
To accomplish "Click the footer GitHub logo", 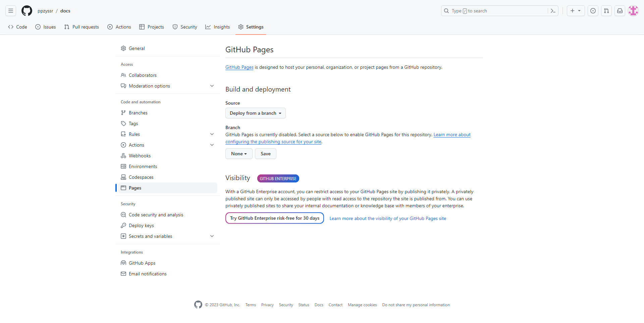I will point(198,305).
